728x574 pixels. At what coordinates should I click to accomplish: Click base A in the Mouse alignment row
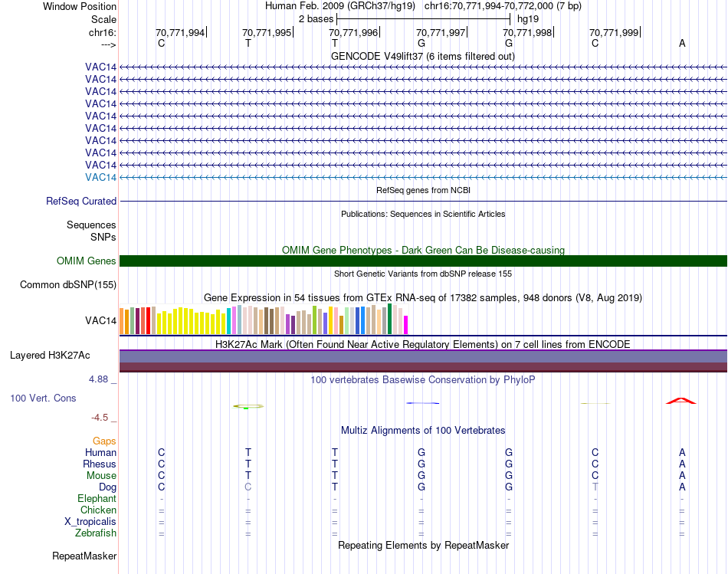[x=682, y=476]
